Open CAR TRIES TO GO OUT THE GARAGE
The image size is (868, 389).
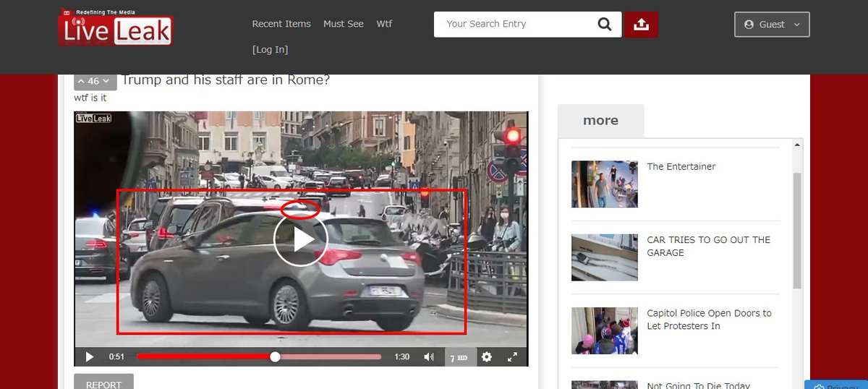pyautogui.click(x=709, y=247)
